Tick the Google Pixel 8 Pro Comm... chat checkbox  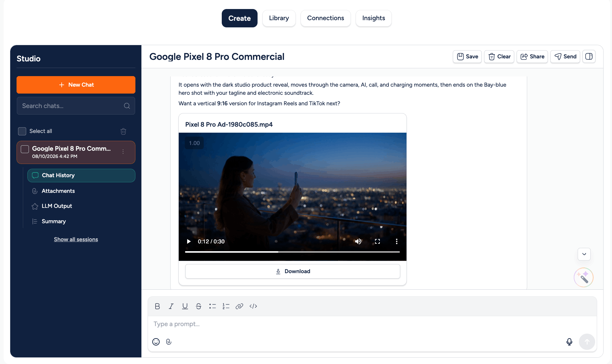point(25,149)
